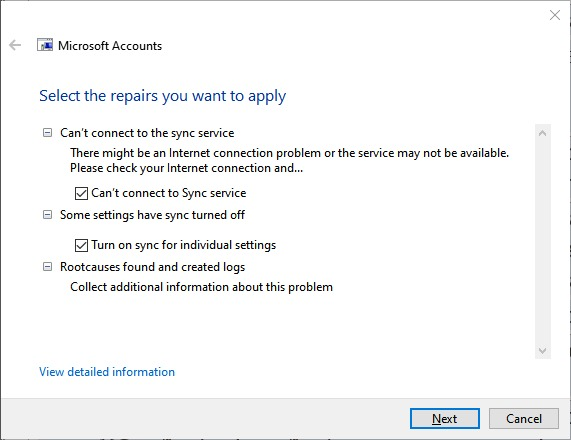The image size is (571, 440).
Task: Collapse Can't connect to the sync service
Action: pos(47,133)
